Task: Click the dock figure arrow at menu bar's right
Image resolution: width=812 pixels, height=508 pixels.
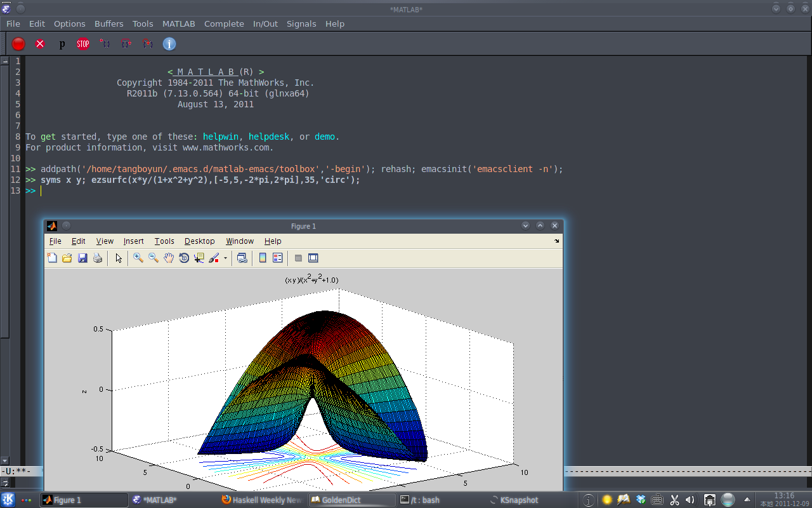Action: point(557,241)
